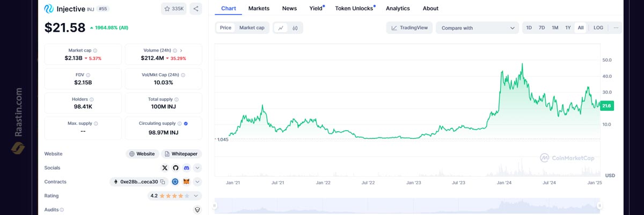Click the MetaMask fox icon

point(186,182)
